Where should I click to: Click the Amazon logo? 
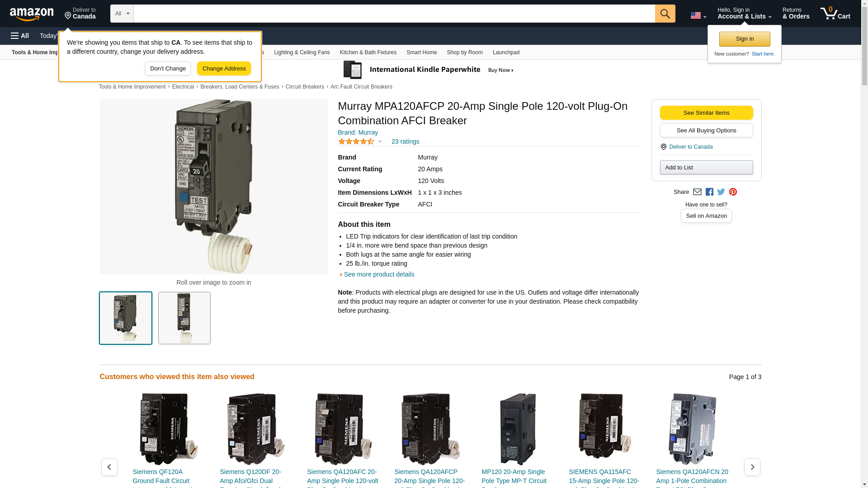point(32,14)
